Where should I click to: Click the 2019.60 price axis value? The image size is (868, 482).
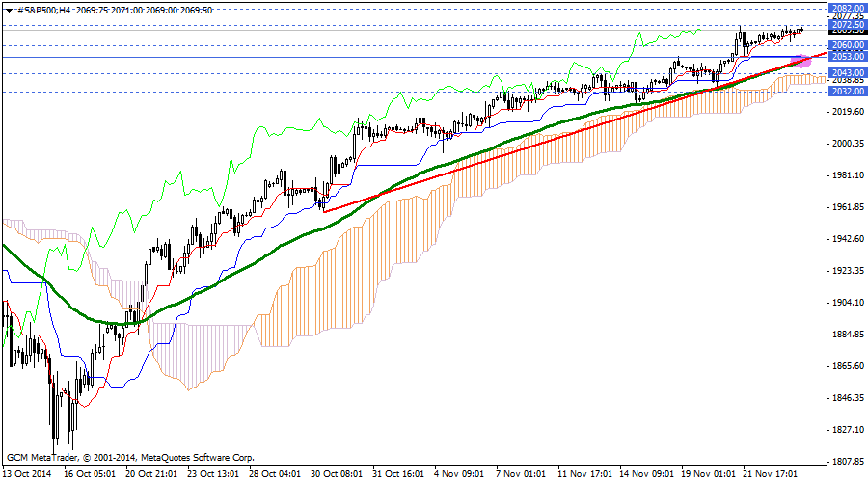(x=848, y=112)
